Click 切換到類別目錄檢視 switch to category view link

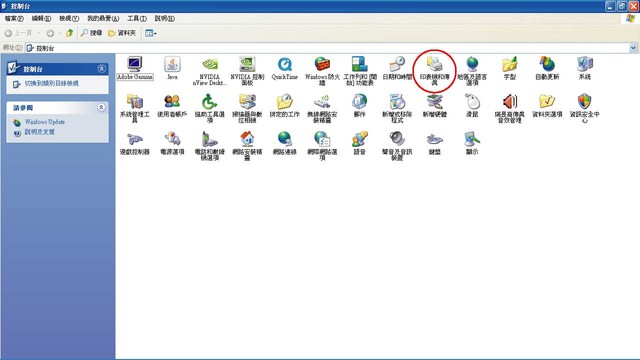click(x=51, y=84)
